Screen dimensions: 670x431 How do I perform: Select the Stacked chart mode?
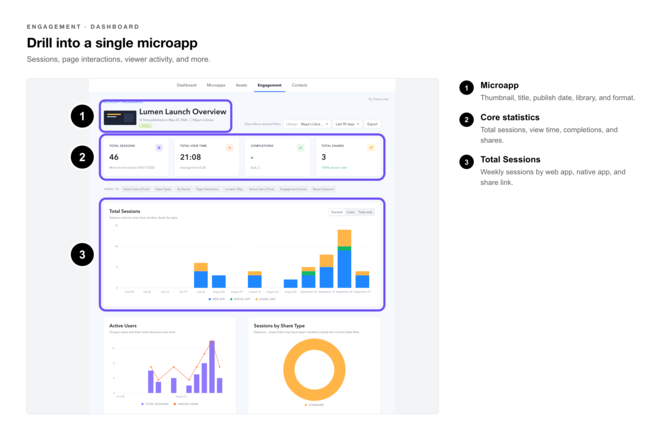[337, 212]
